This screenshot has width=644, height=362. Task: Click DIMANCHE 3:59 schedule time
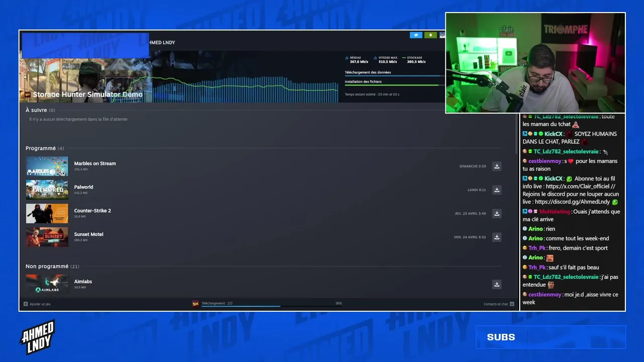click(472, 166)
